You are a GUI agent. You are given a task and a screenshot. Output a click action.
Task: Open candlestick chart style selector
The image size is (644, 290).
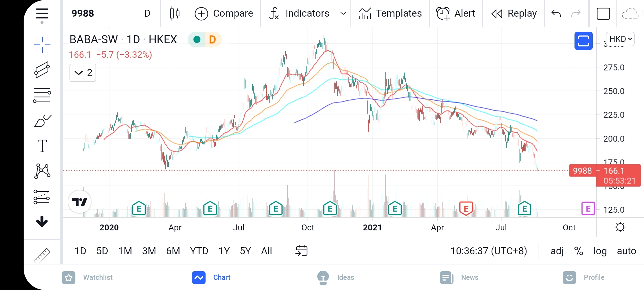pyautogui.click(x=175, y=13)
